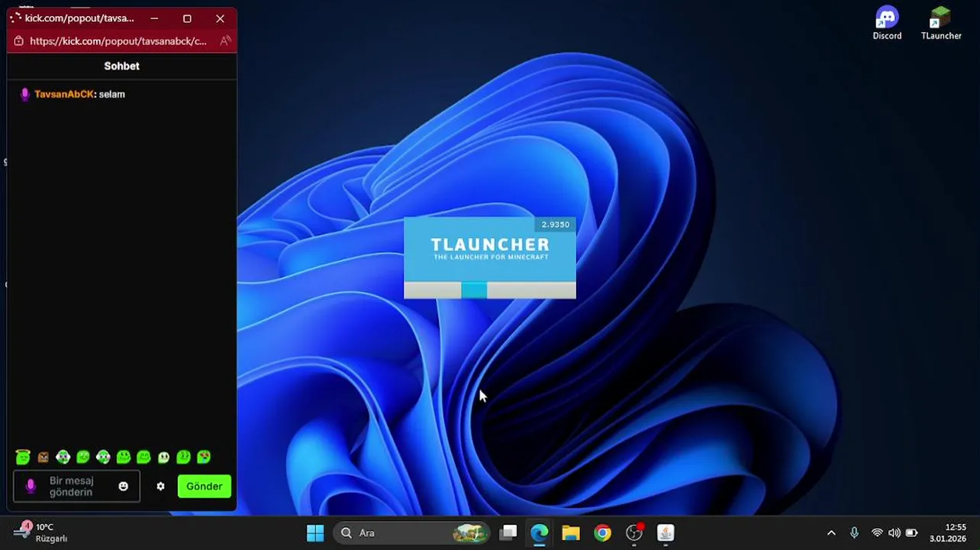This screenshot has height=550, width=980.
Task: Open Task View on the taskbar
Action: 508,533
